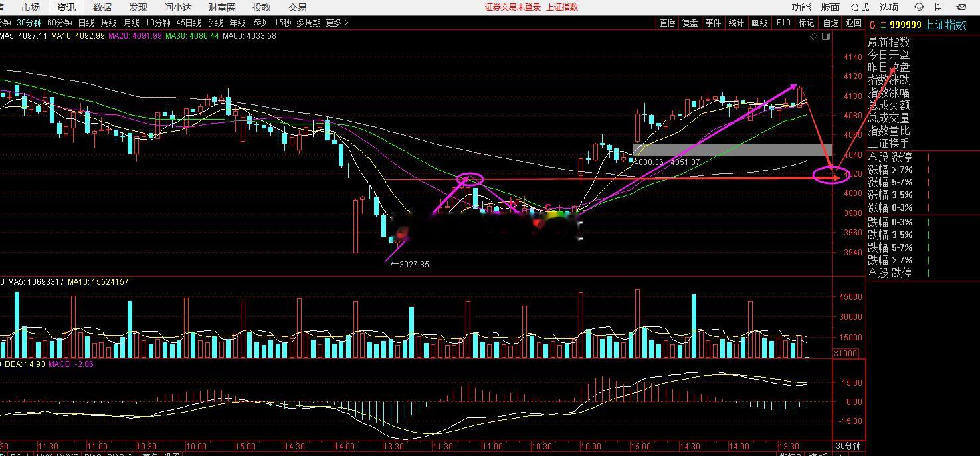
Task: Click the MA30: 4080.44 label
Action: (x=192, y=36)
